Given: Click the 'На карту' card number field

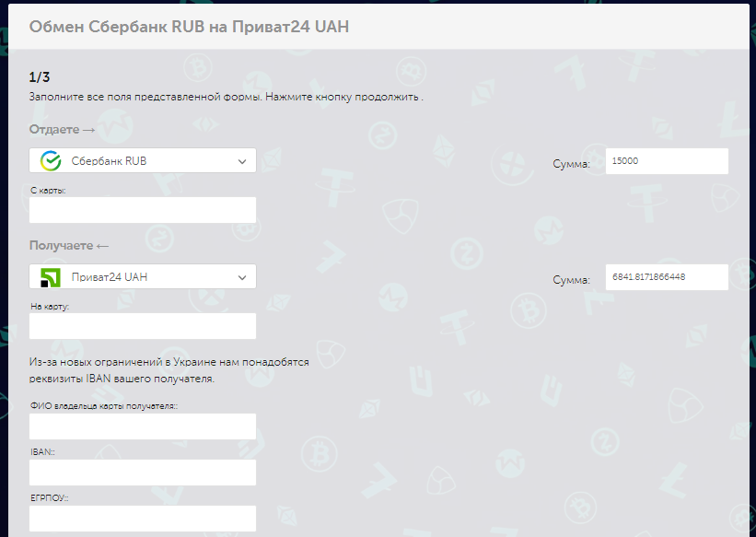Looking at the screenshot, I should click(x=143, y=326).
